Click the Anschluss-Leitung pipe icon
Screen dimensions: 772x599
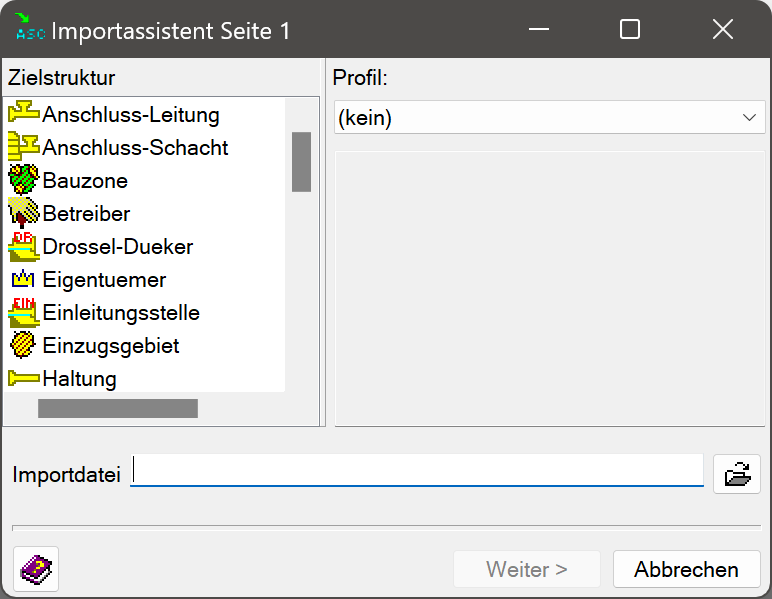pyautogui.click(x=24, y=114)
